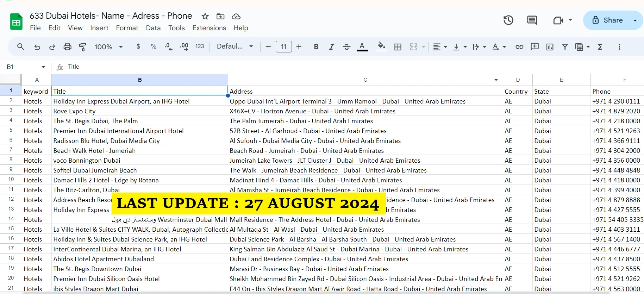Viewport: 644px width, 294px height.
Task: Open the Extensions menu
Action: pyautogui.click(x=209, y=28)
